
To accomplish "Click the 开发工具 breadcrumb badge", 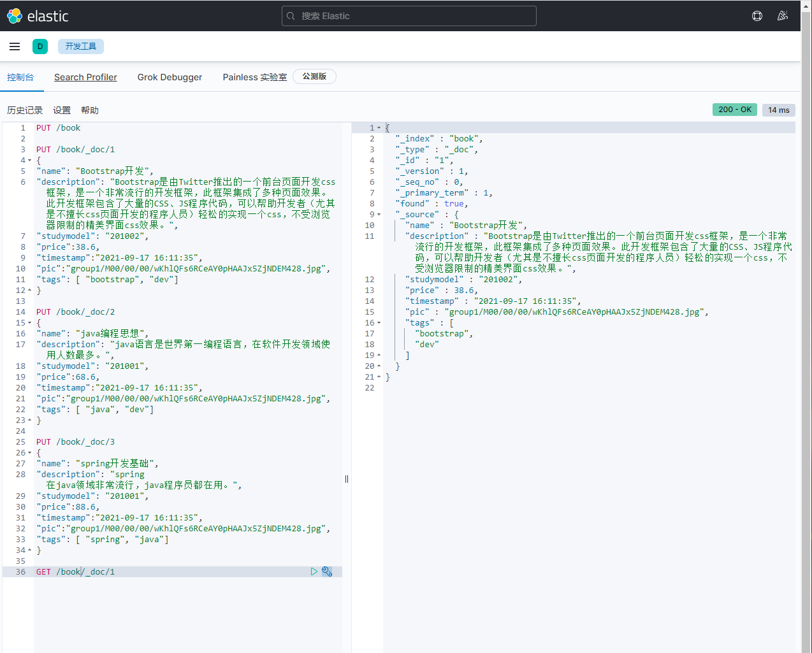I will (81, 47).
